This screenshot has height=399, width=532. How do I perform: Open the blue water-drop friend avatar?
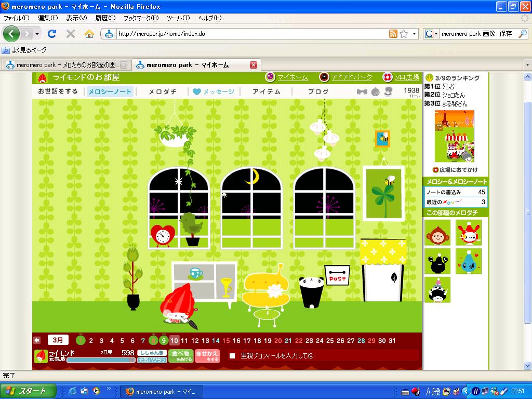pyautogui.click(x=468, y=261)
